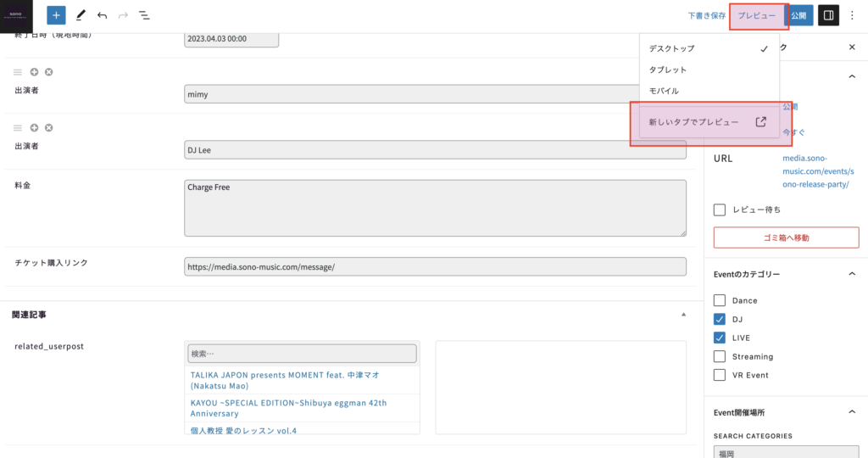Click the related_userpost 検索 search box
868x458 pixels.
coord(303,353)
